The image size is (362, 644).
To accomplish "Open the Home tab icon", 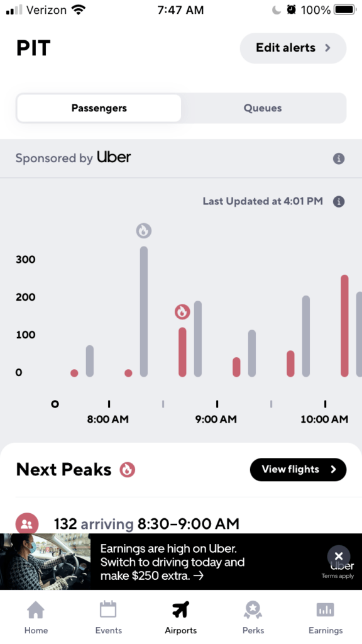I will pyautogui.click(x=36, y=610).
